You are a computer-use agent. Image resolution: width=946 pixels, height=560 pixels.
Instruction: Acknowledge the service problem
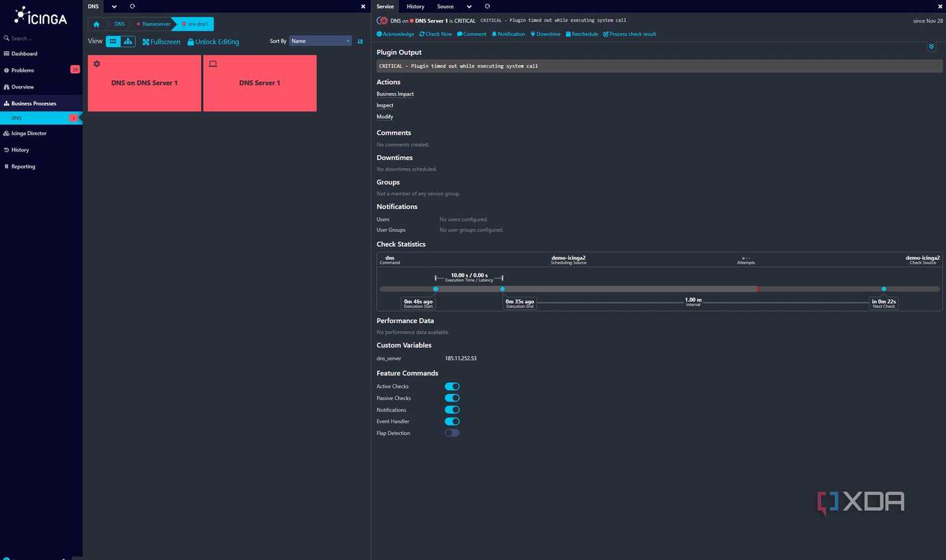coord(395,34)
